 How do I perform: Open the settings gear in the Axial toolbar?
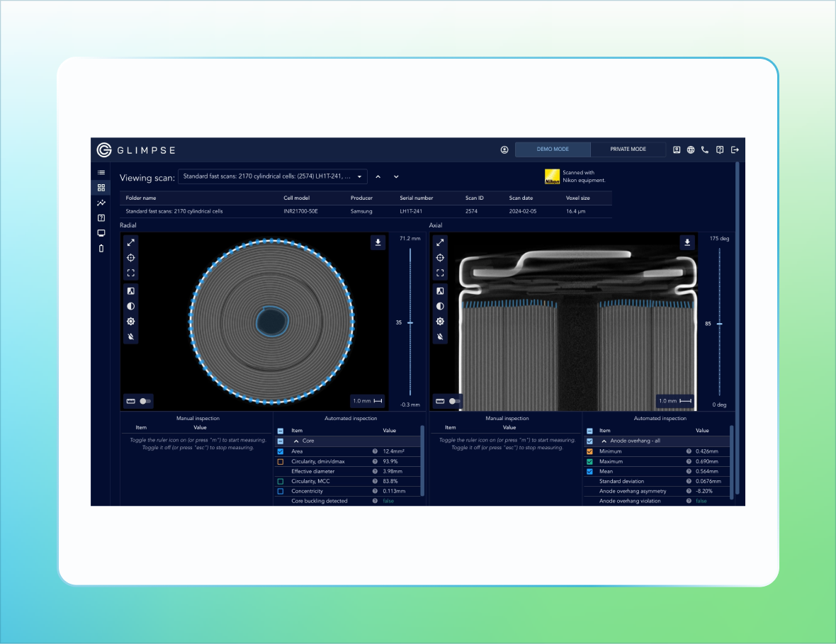(x=440, y=322)
